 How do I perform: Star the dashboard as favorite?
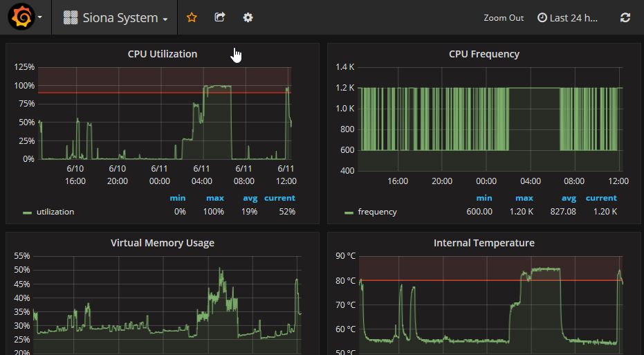tap(192, 17)
